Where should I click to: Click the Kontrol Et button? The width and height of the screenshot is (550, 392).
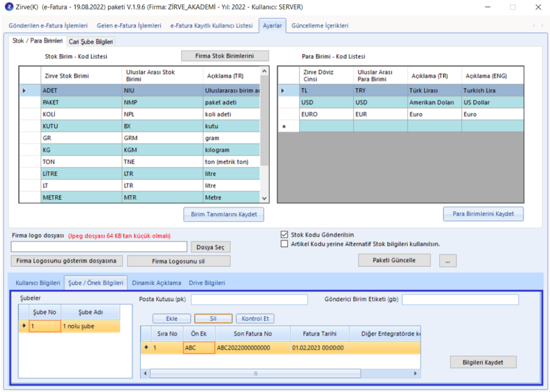click(x=255, y=318)
